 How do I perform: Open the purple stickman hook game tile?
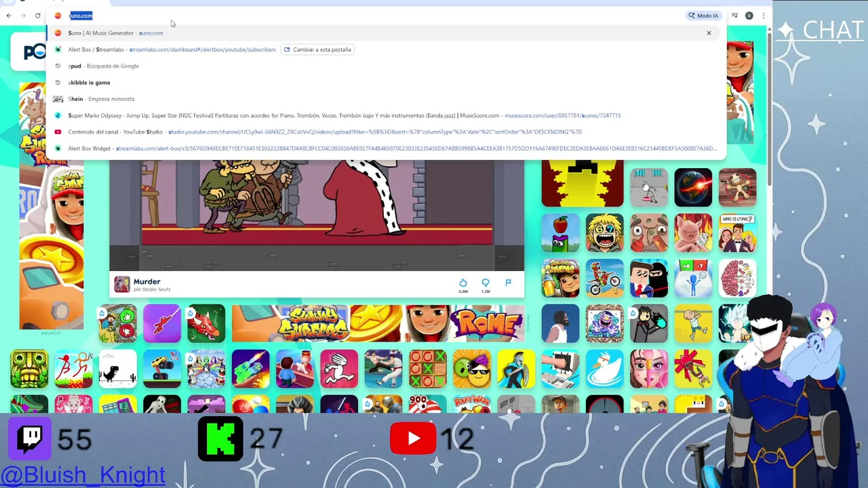[162, 323]
